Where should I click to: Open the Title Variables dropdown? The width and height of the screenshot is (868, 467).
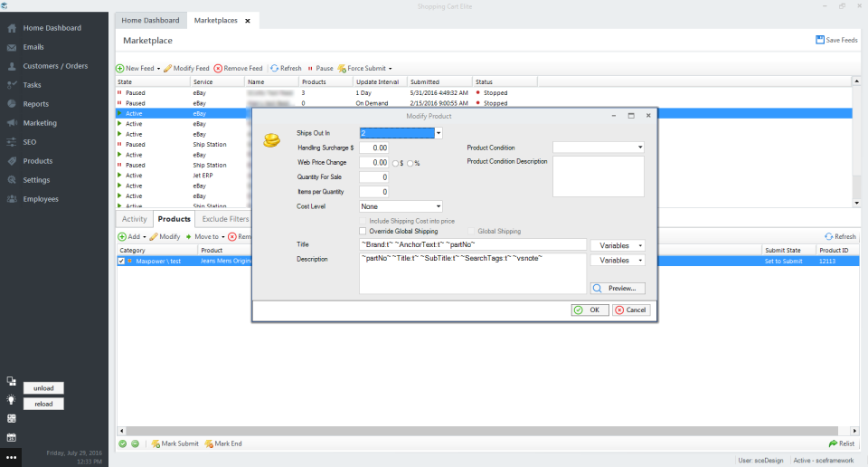pyautogui.click(x=617, y=245)
